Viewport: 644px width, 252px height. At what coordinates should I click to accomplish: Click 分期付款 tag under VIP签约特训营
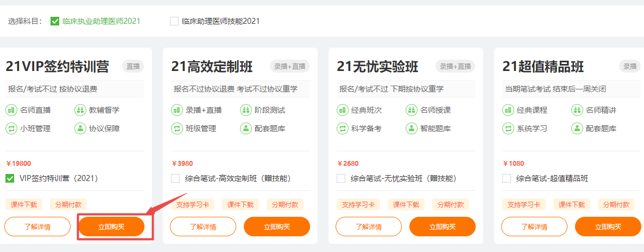tap(68, 204)
